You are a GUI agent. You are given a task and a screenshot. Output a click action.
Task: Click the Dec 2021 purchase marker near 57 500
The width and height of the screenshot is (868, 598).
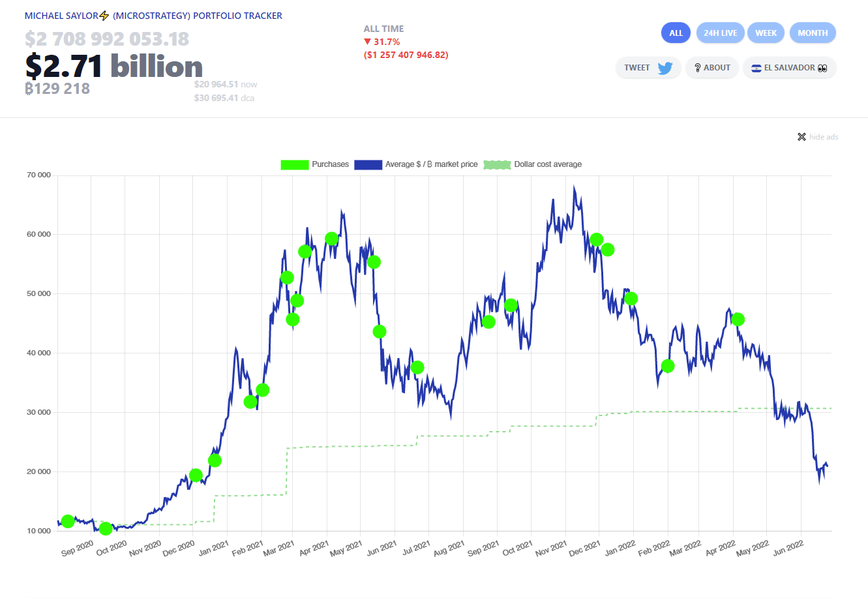click(x=608, y=249)
